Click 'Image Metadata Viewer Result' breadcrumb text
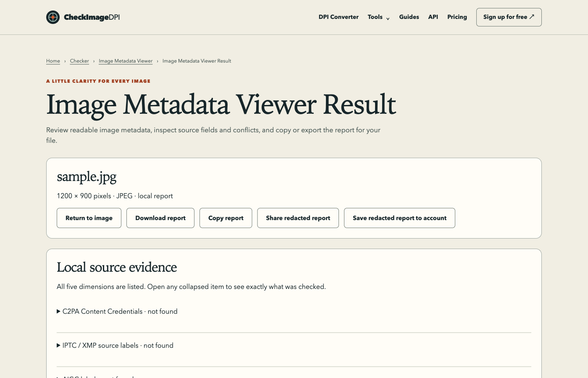Screen dimensions: 588x378 point(197,61)
